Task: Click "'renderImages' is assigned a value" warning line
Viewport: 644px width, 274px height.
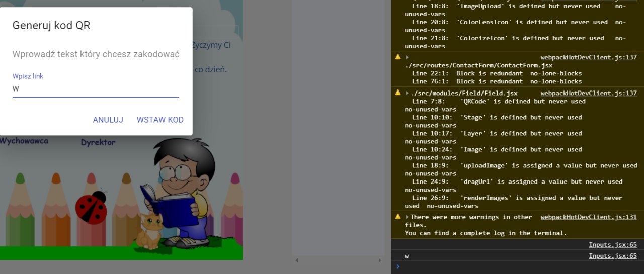Action: coord(517,198)
